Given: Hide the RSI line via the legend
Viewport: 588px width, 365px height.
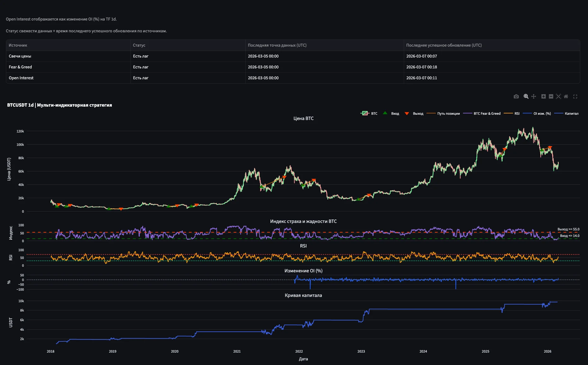Looking at the screenshot, I should pyautogui.click(x=517, y=113).
